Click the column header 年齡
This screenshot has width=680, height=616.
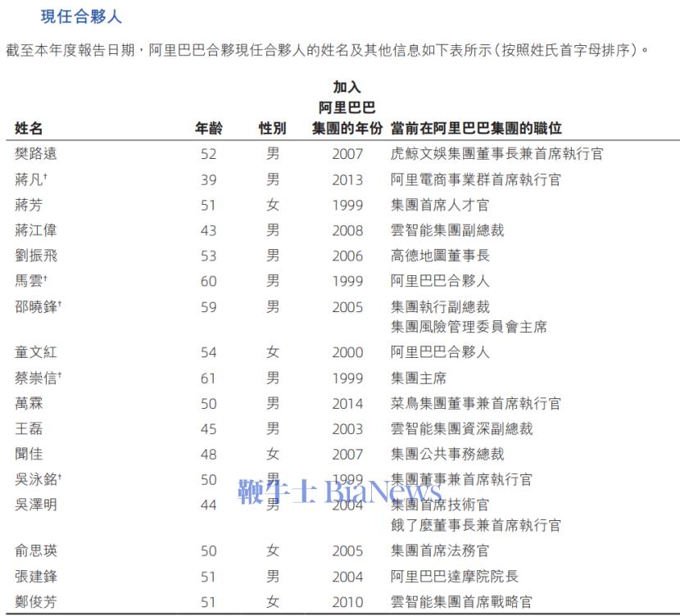209,129
